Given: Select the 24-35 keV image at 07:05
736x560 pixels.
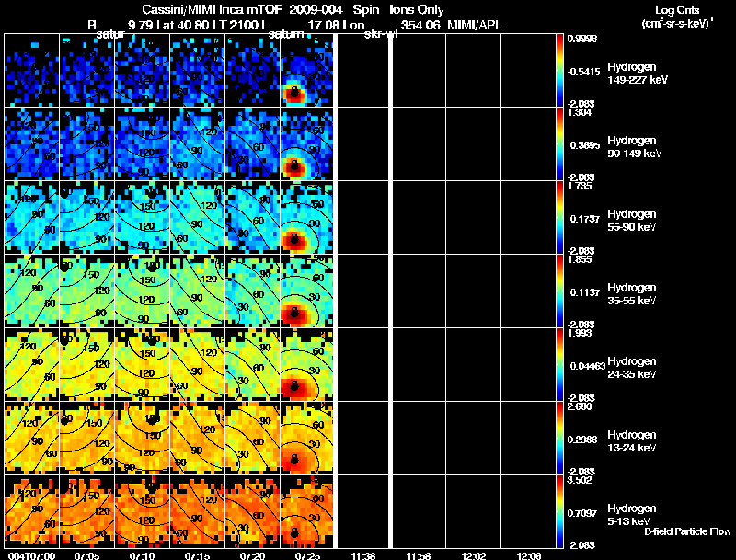Looking at the screenshot, I should [x=86, y=365].
